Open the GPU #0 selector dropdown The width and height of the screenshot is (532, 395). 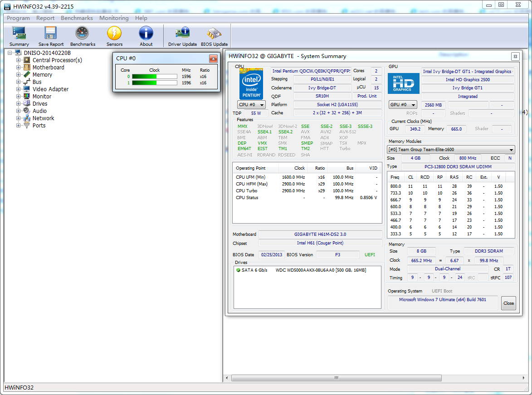403,104
